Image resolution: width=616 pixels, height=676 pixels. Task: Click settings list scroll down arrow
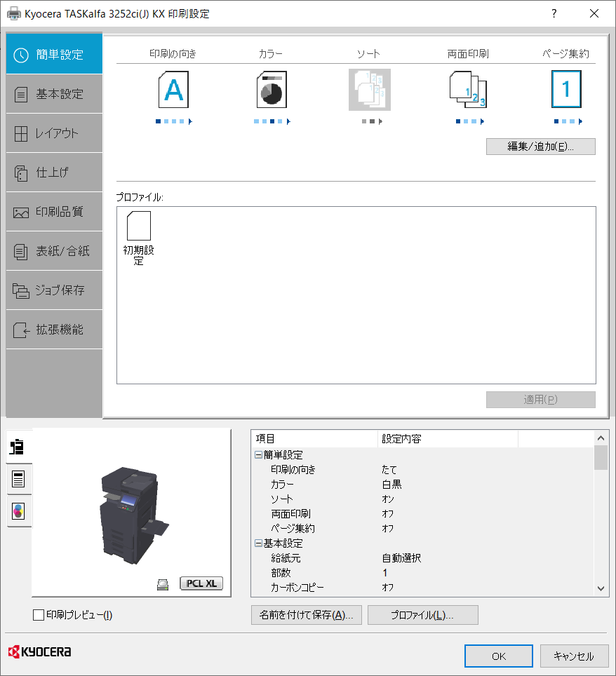pos(601,588)
